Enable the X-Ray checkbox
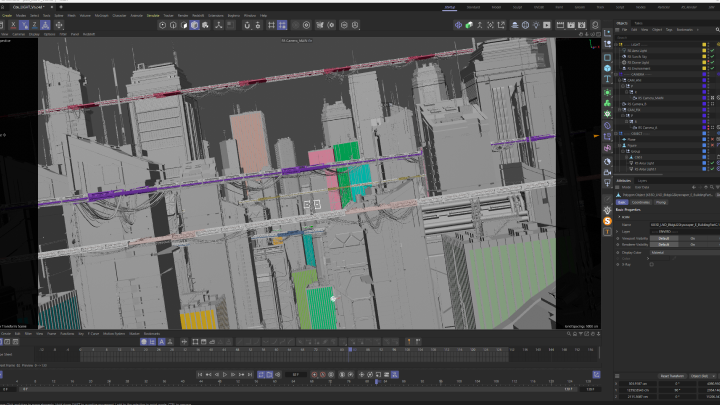 click(x=652, y=264)
